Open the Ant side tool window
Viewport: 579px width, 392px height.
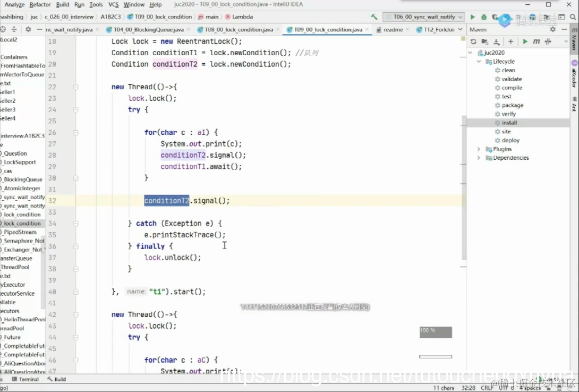coord(574,104)
